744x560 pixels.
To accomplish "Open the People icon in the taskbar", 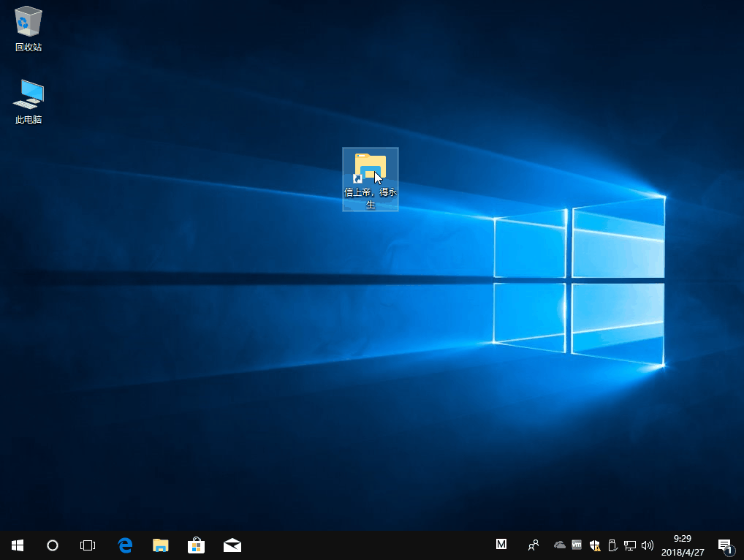I will pyautogui.click(x=533, y=545).
